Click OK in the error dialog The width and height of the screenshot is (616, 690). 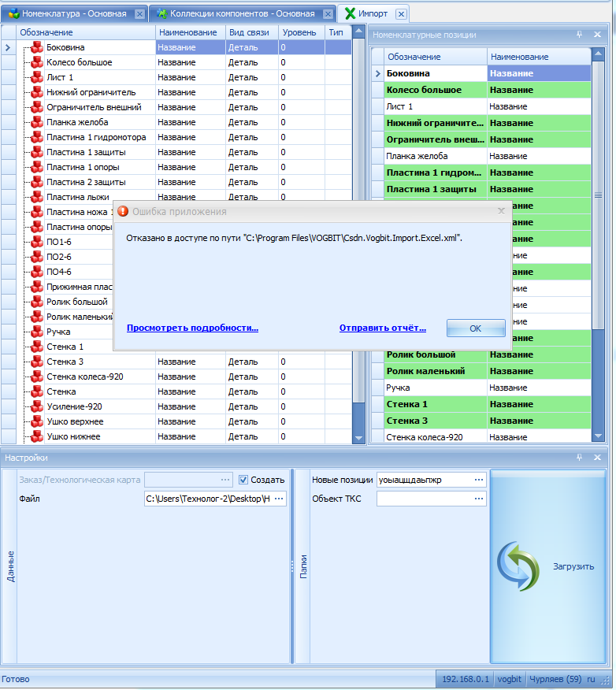[x=476, y=328]
